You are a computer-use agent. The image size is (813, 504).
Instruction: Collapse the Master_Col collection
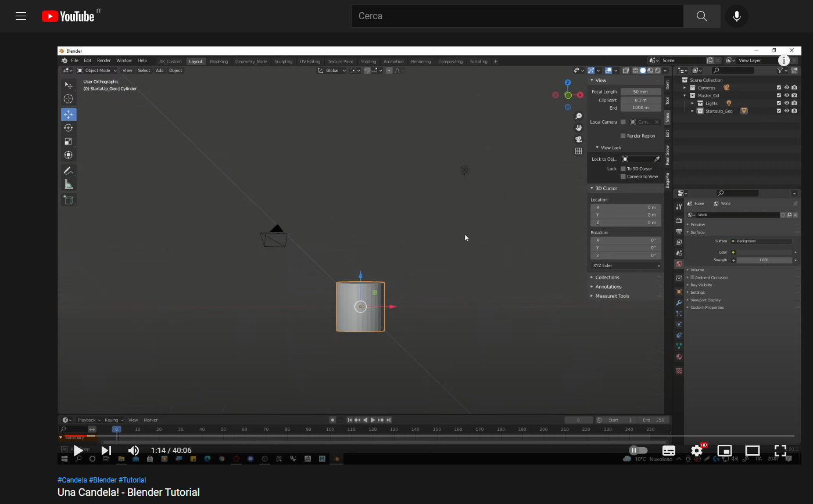tap(685, 95)
